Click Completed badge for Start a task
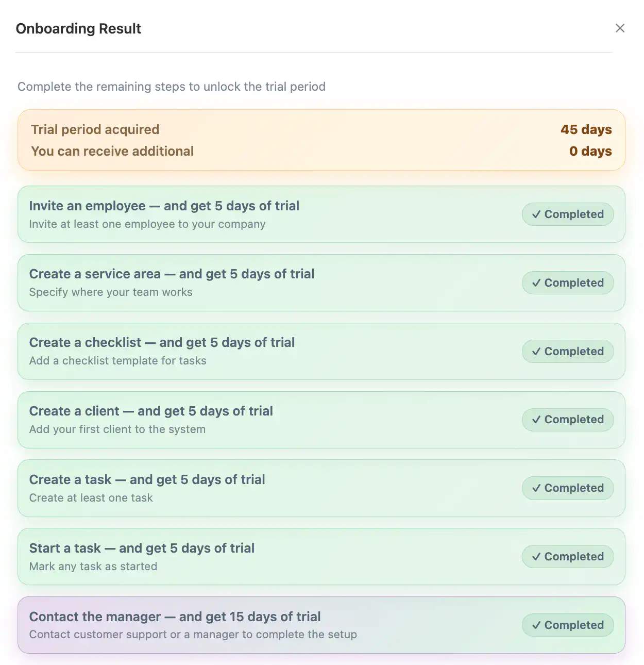 (568, 557)
